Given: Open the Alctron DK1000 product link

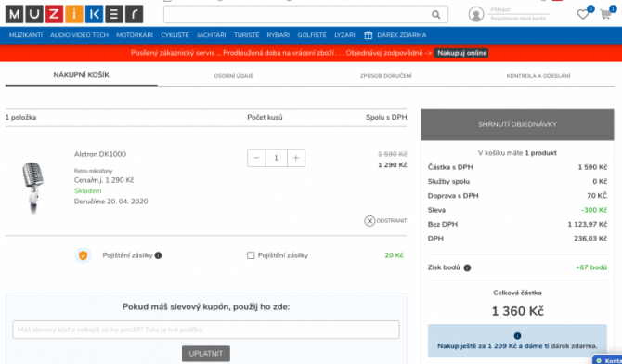Looking at the screenshot, I should click(x=100, y=154).
